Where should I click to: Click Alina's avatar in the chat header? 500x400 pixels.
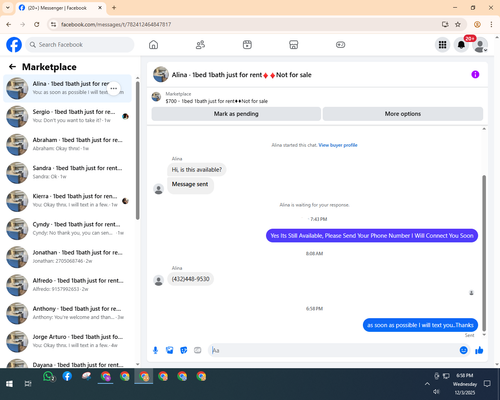161,74
